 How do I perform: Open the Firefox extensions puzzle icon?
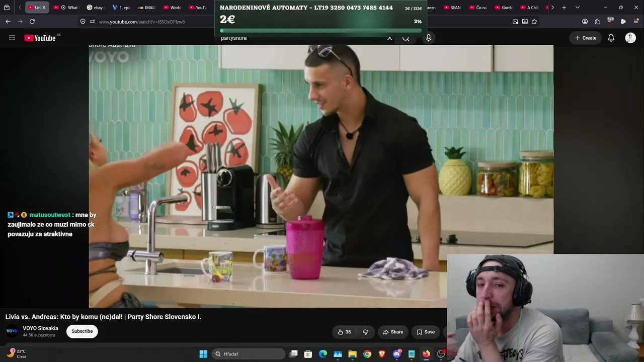tap(597, 22)
